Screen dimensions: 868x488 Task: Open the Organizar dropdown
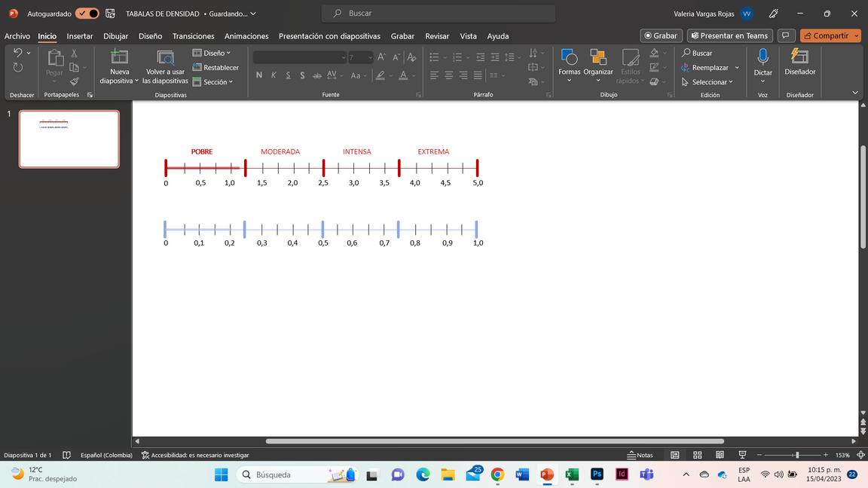[x=598, y=66]
